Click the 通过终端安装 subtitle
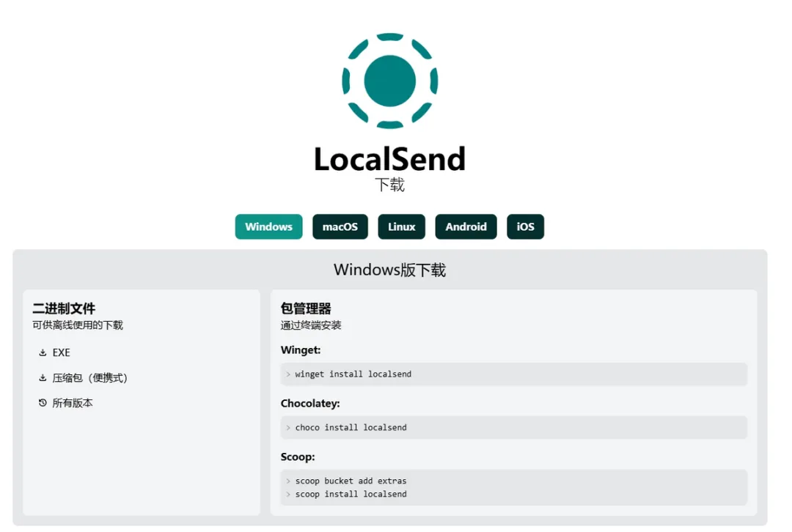This screenshot has height=532, width=792. [311, 325]
